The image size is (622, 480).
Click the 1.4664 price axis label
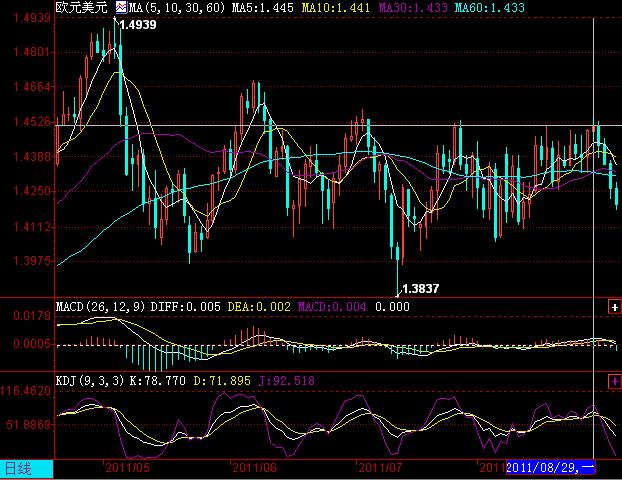[32, 87]
